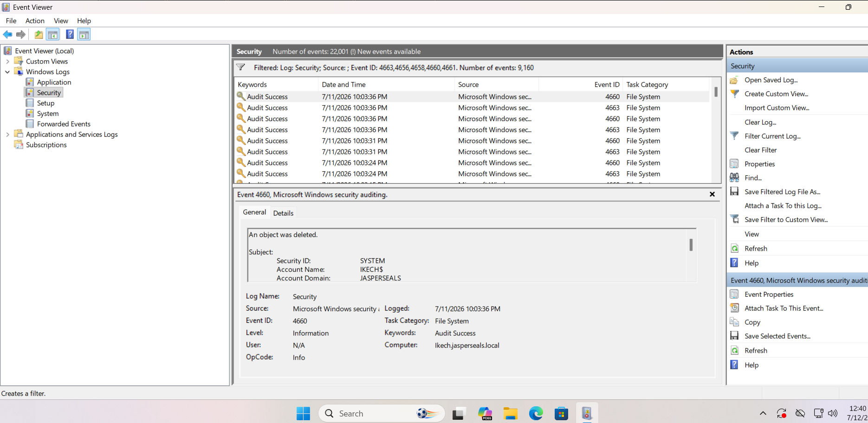Viewport: 868px width, 423px height.
Task: Open the File menu
Action: (x=11, y=21)
